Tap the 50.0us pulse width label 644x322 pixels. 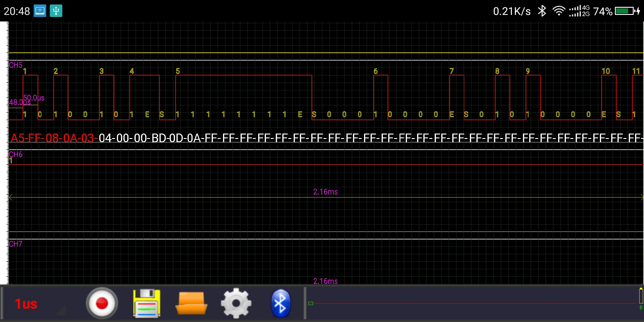point(34,98)
